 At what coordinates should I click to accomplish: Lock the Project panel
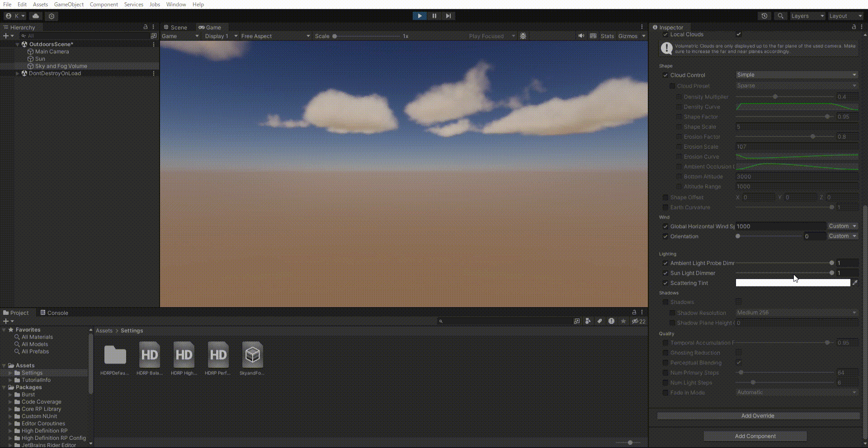[x=634, y=312]
